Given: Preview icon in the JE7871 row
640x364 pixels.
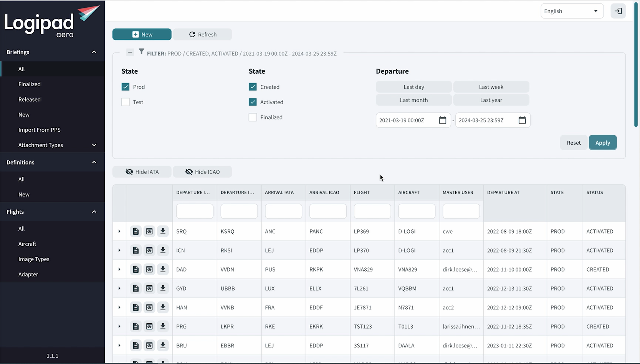Looking at the screenshot, I should [x=149, y=307].
